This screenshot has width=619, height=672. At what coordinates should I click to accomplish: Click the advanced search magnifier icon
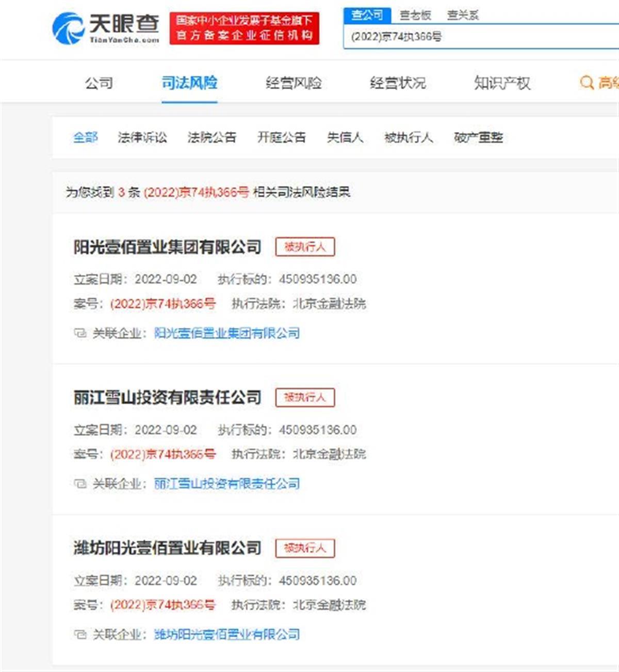(x=587, y=83)
